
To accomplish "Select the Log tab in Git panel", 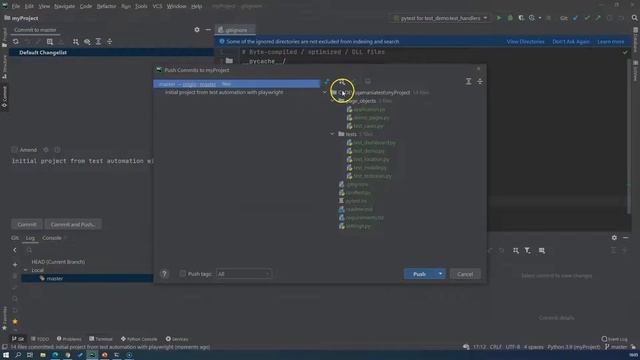I will click(x=30, y=238).
